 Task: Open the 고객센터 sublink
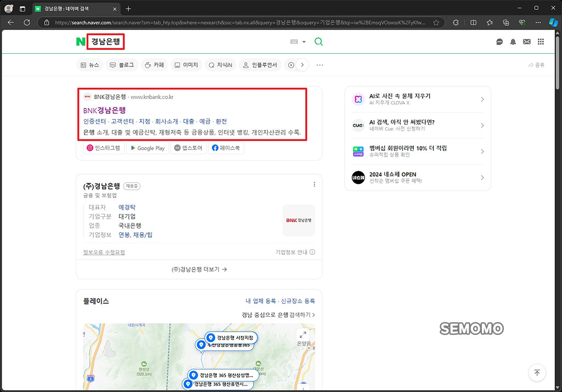pyautogui.click(x=122, y=121)
